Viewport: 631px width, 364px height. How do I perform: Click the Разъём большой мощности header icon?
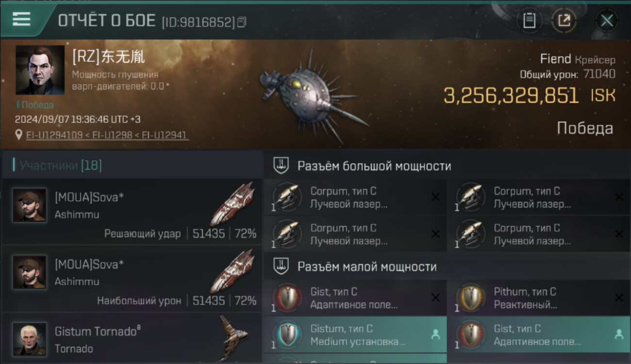(280, 165)
